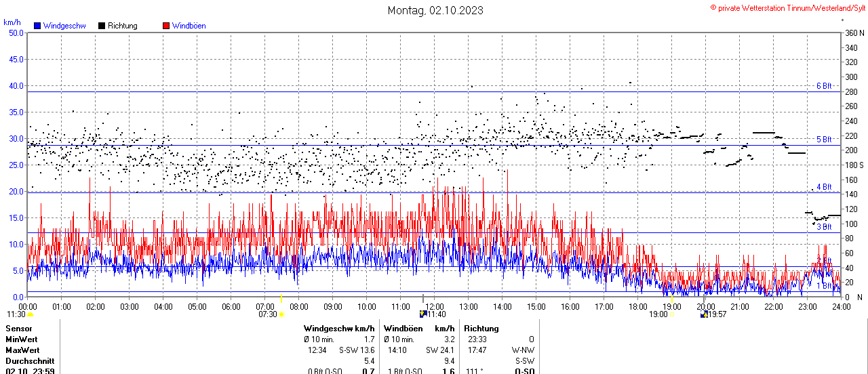This screenshot has height=374, width=868.
Task: Click the minimum wind speed value 1.7
Action: click(x=369, y=339)
